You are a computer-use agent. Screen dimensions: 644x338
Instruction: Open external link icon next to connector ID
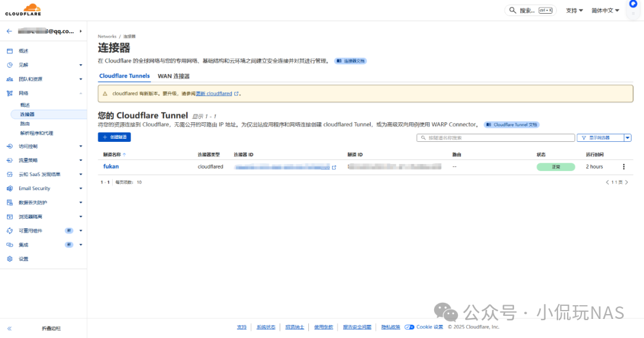pos(334,167)
